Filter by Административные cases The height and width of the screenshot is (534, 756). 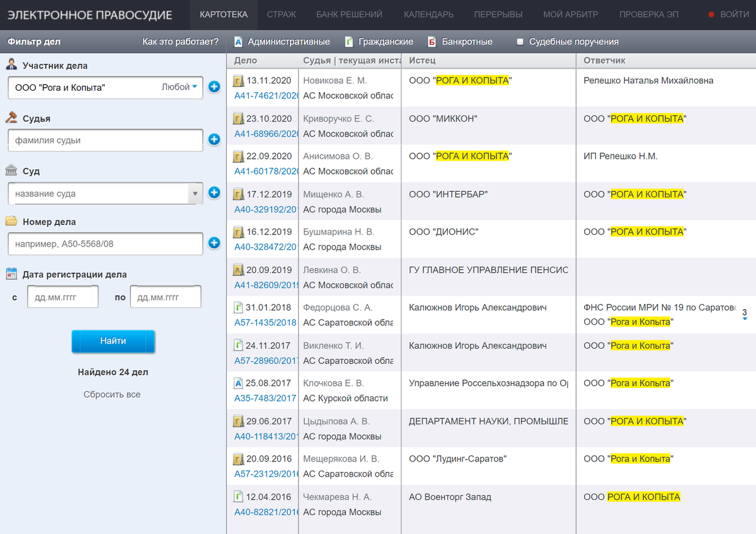click(x=282, y=42)
